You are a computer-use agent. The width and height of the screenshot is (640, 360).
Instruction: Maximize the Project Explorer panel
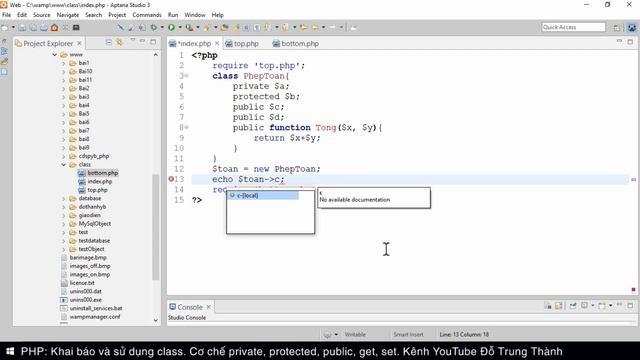tap(153, 42)
